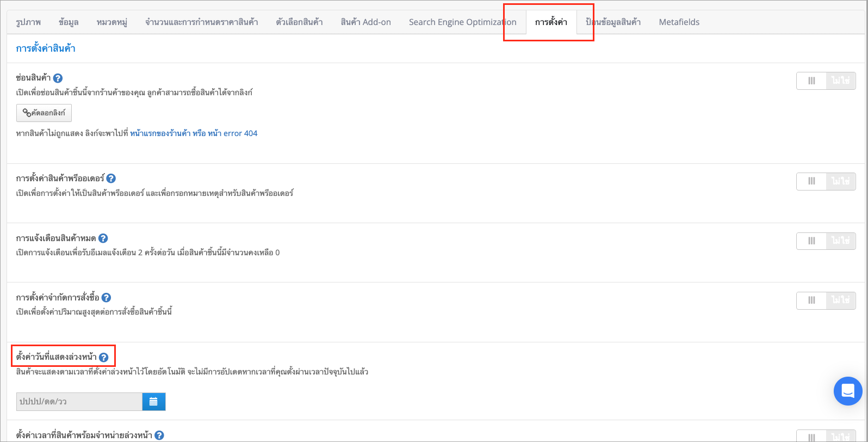This screenshot has width=868, height=442.
Task: Toggle the สินค้าพร้อมจำหน่ายล่วงหน้า switch
Action: click(x=826, y=436)
